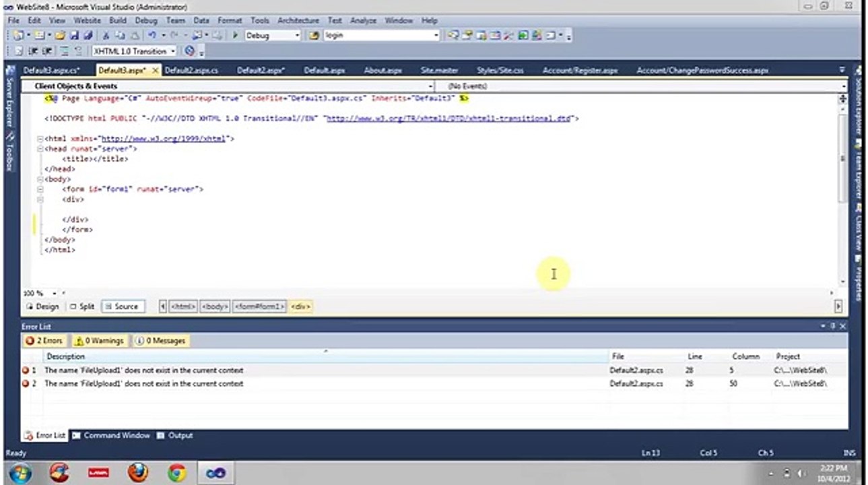Click the Save All toolbar icon
The height and width of the screenshot is (485, 868).
[87, 35]
